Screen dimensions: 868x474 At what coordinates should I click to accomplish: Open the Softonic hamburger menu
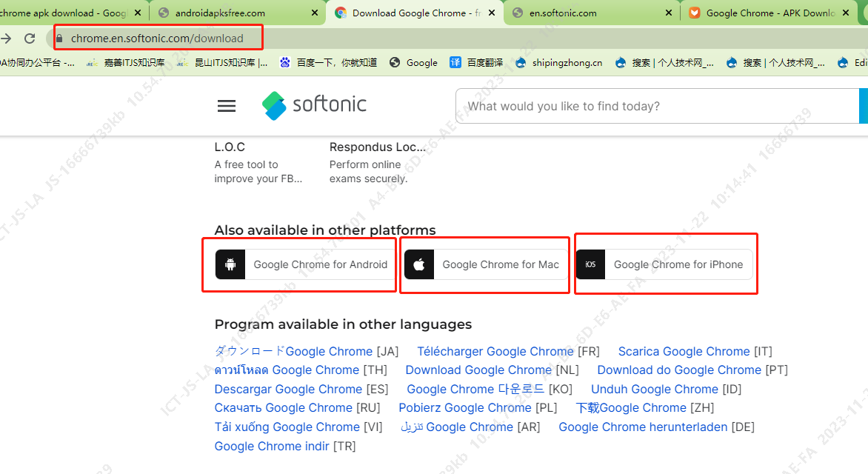(x=227, y=106)
